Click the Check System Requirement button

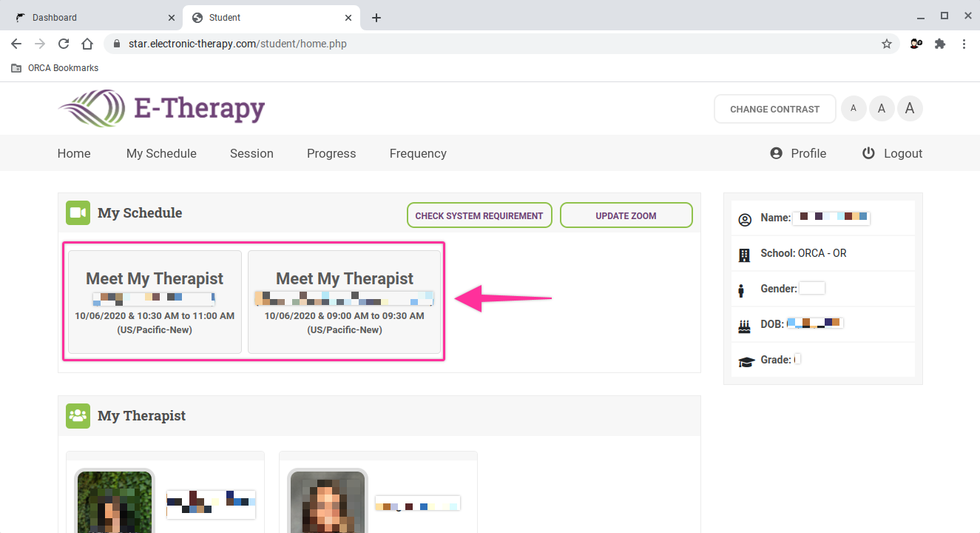479,215
